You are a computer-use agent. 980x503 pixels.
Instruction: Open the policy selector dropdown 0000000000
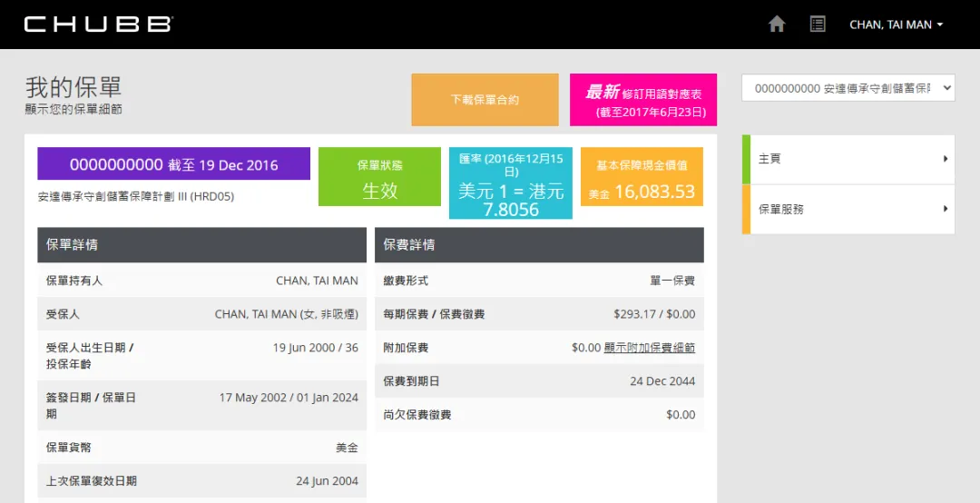[x=848, y=88]
